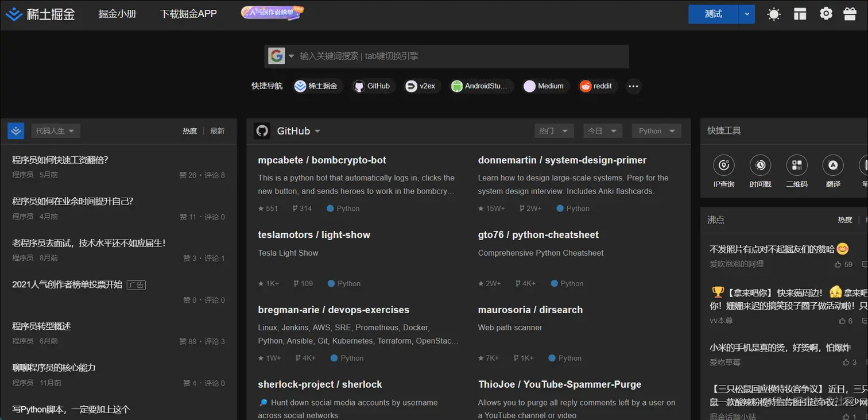This screenshot has width=868, height=420.
Task: Open author 掘金话题小站 under 三只松鼠 post
Action: [x=733, y=417]
